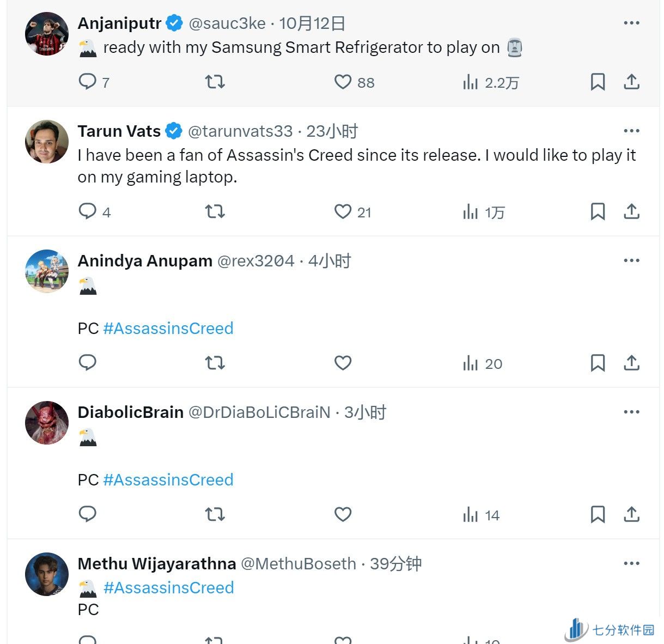Share Anjaniputr's tweet via share icon

631,82
